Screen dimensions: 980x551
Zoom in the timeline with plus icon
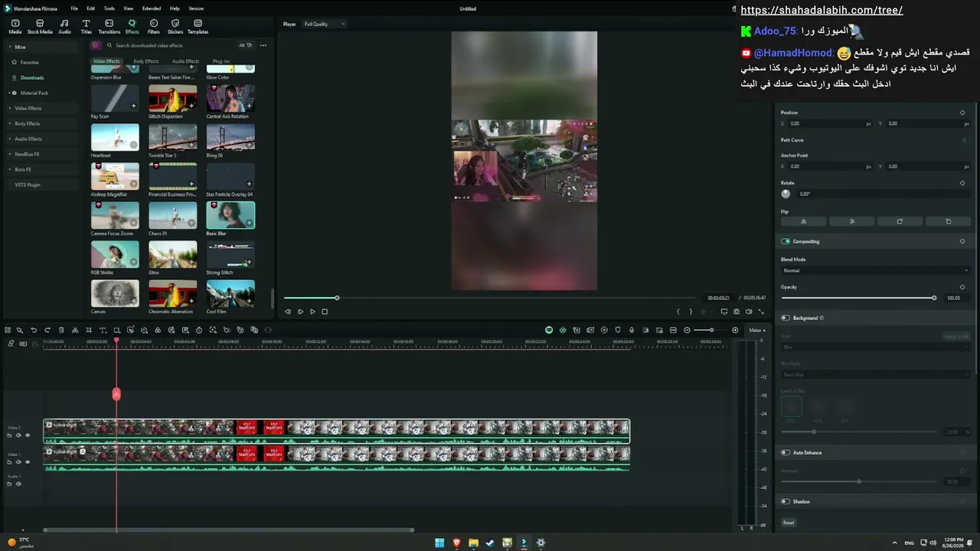[x=735, y=331]
